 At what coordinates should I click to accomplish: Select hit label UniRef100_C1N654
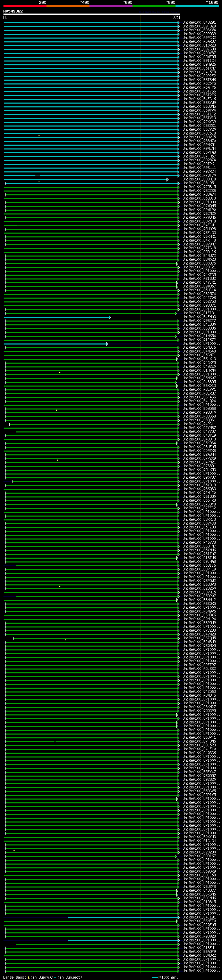click(x=199, y=336)
